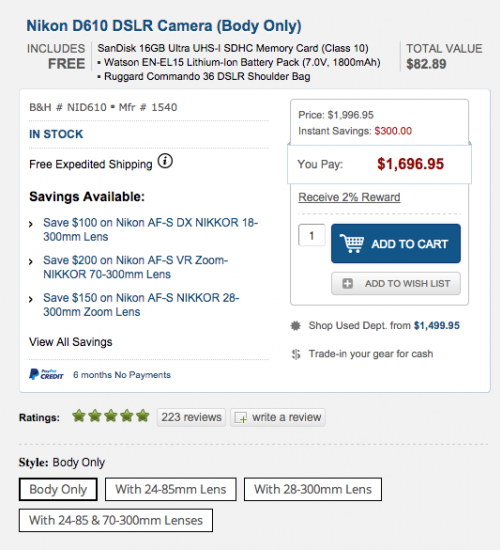Expand the Save $100 on 18-300mm Lens offer

pos(150,229)
